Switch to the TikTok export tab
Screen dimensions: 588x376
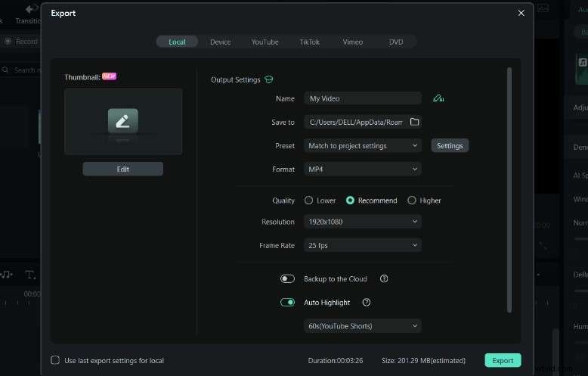click(x=309, y=42)
